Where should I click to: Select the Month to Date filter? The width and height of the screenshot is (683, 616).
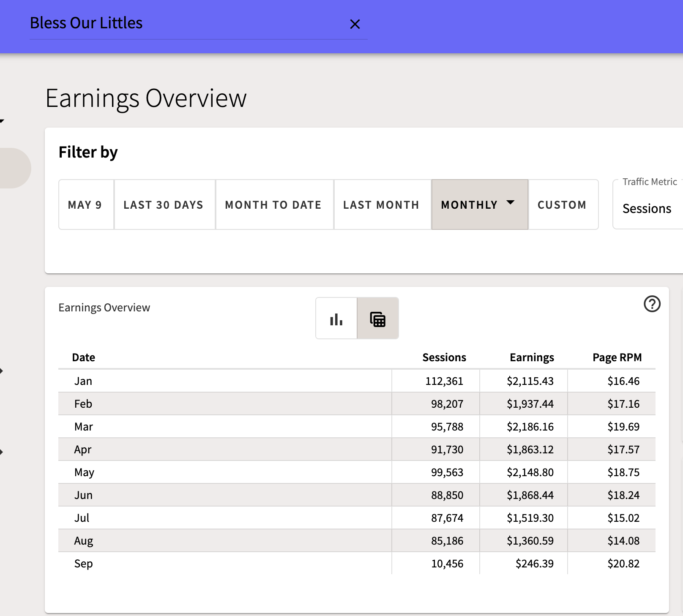tap(275, 204)
